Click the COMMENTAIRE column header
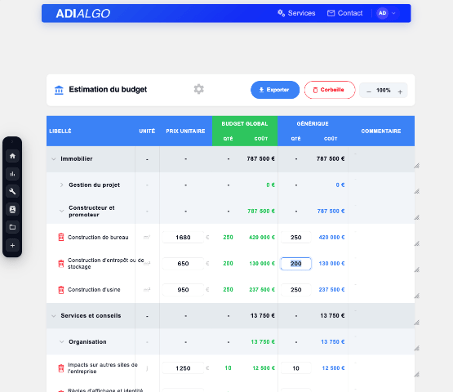Viewport: 453px width, 392px height. (381, 131)
